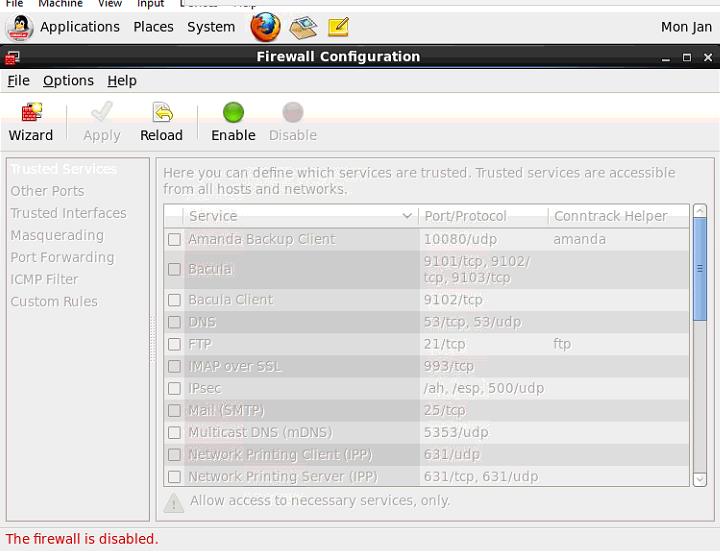Select Other Ports in sidebar

(x=47, y=191)
